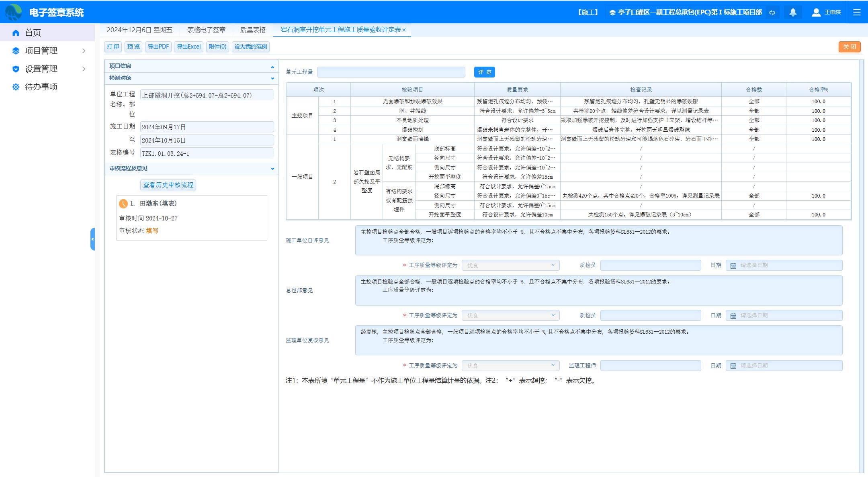Click the 单元工程量 input field

click(x=391, y=72)
